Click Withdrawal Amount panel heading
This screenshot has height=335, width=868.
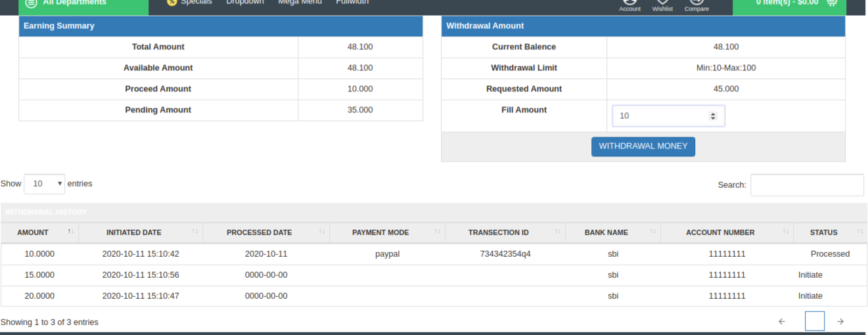(643, 26)
